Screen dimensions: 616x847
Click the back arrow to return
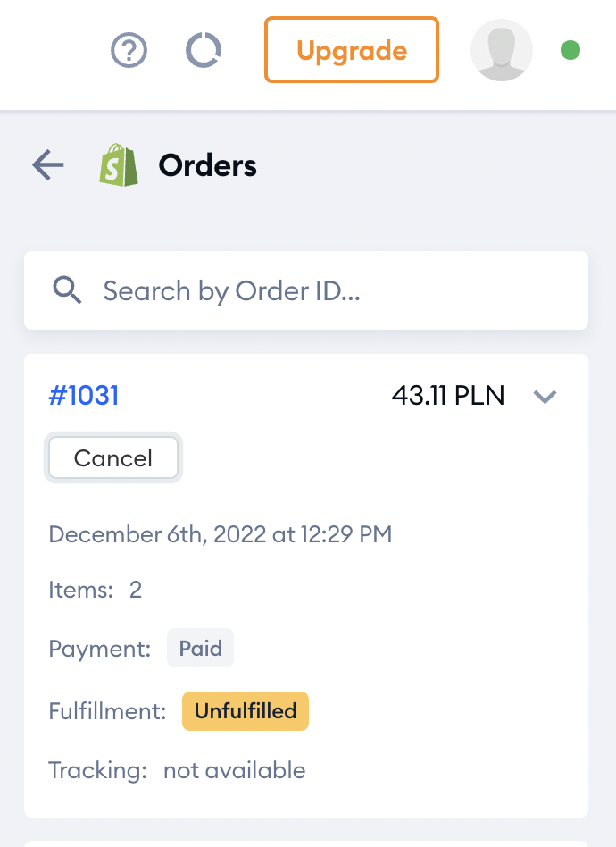(x=46, y=165)
